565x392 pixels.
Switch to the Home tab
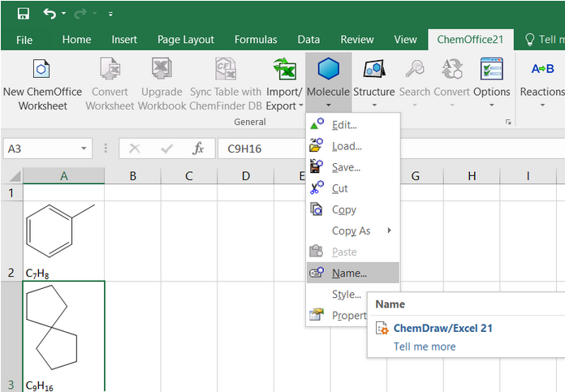[76, 39]
